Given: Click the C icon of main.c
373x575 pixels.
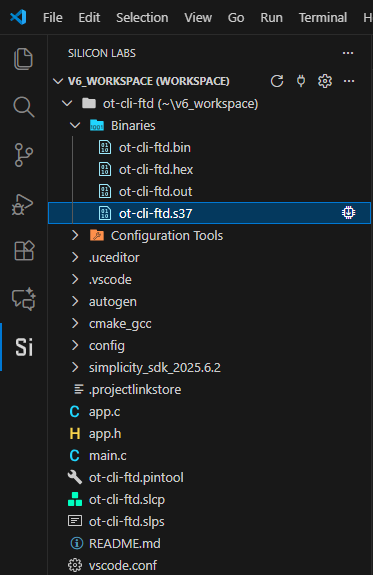Looking at the screenshot, I should (74, 455).
